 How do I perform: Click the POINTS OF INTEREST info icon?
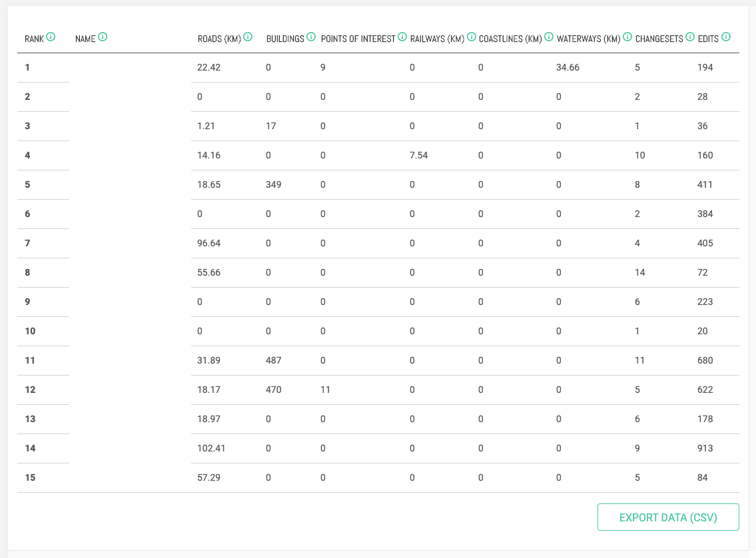click(402, 38)
